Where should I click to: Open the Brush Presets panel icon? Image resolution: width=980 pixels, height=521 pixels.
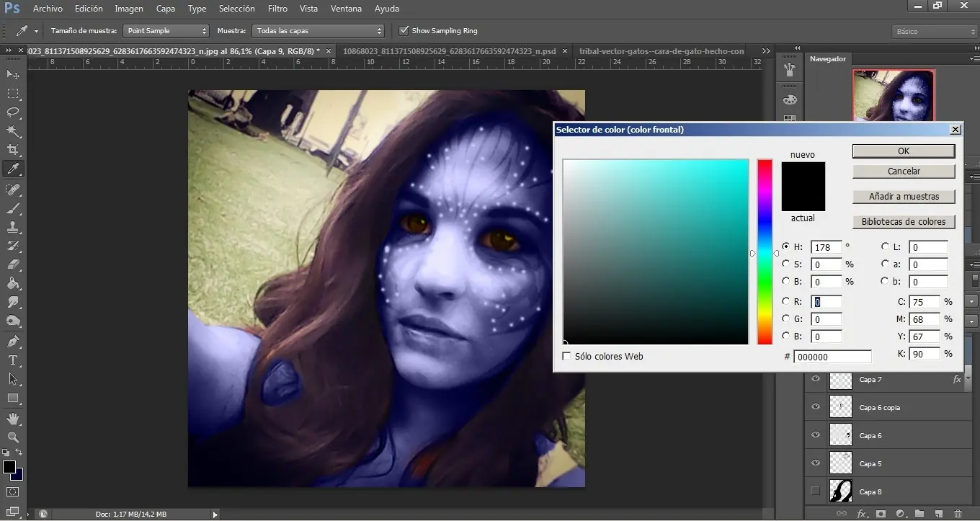point(790,70)
